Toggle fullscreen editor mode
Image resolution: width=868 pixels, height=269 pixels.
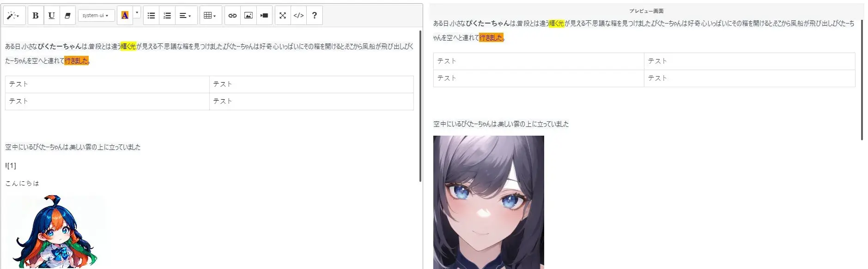(283, 15)
